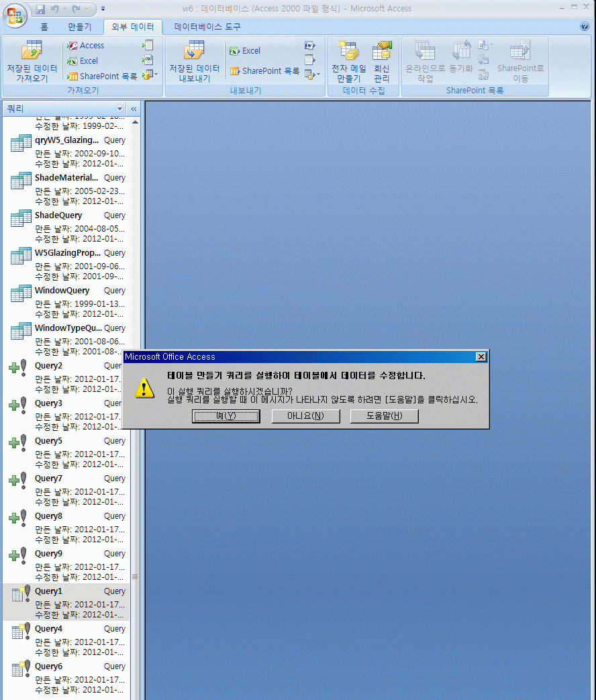The width and height of the screenshot is (596, 700).
Task: Click the blue help question mark icon
Action: [x=584, y=27]
